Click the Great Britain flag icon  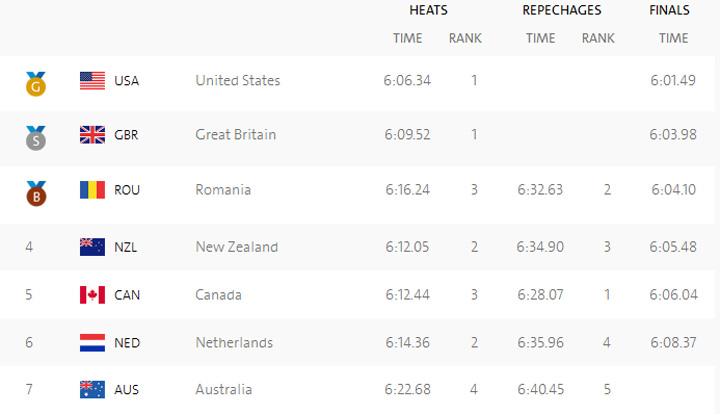click(x=92, y=135)
